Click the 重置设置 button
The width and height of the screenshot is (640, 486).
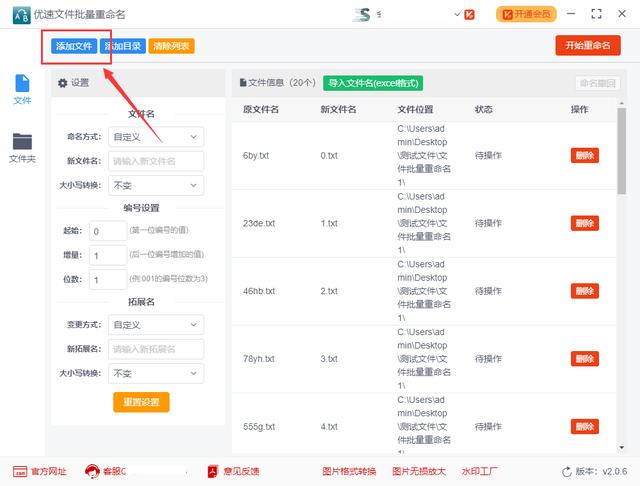pyautogui.click(x=141, y=402)
